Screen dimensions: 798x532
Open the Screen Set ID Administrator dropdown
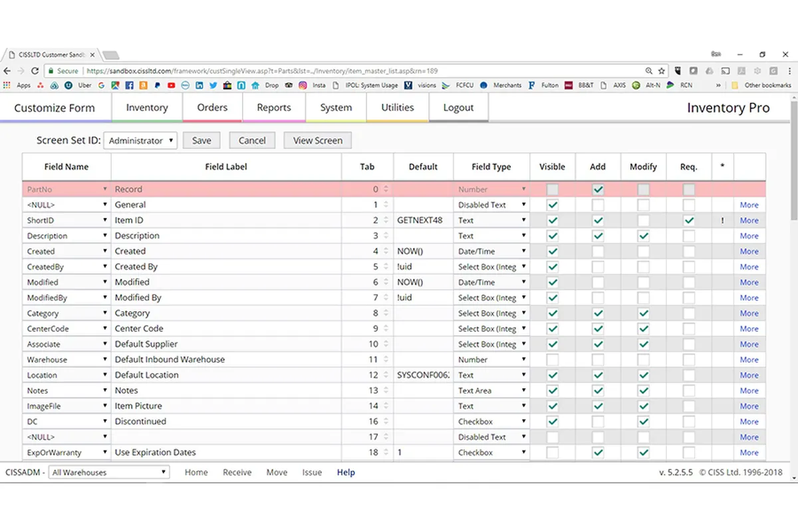(x=140, y=140)
